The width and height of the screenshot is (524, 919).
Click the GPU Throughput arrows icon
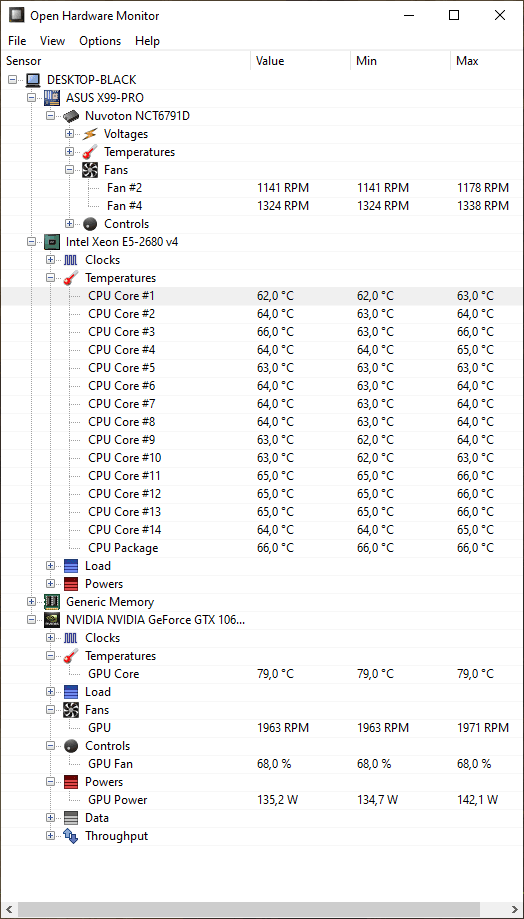pos(71,836)
